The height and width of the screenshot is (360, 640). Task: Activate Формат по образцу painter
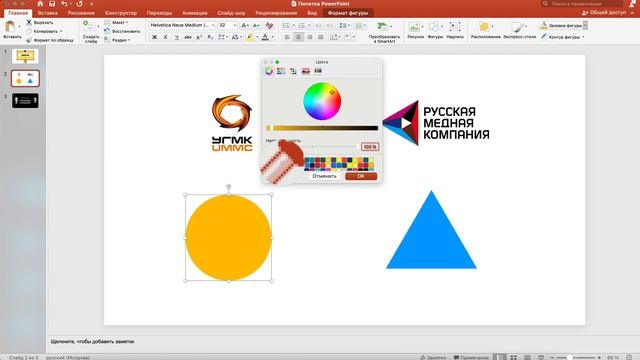[49, 40]
